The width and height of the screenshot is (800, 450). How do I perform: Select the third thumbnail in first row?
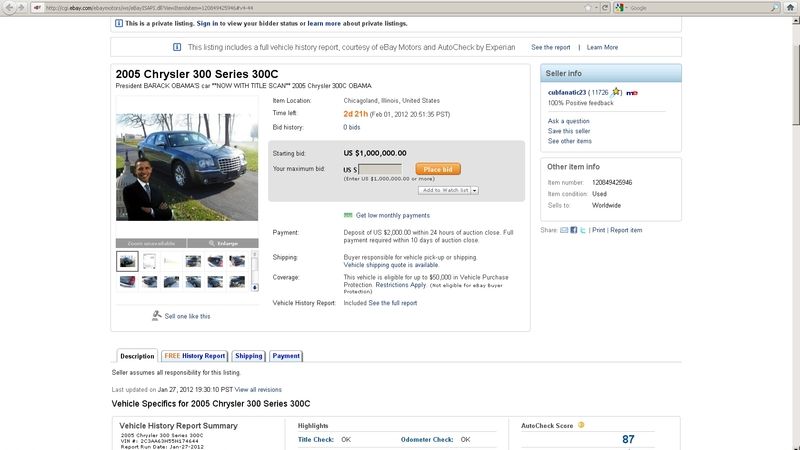pyautogui.click(x=171, y=261)
